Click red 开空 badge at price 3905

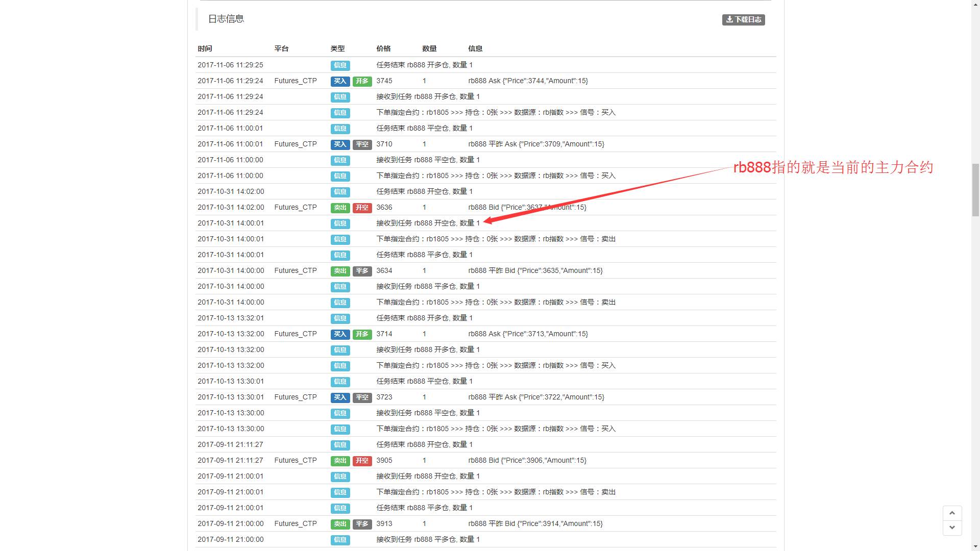click(x=362, y=461)
